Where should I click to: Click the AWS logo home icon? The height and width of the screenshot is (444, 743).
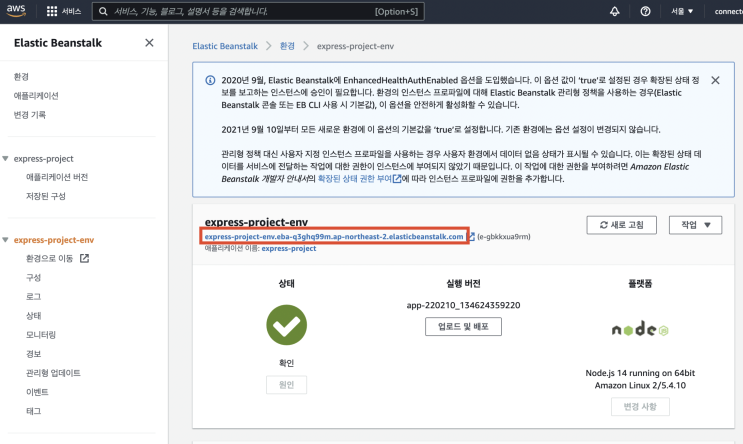(16, 11)
